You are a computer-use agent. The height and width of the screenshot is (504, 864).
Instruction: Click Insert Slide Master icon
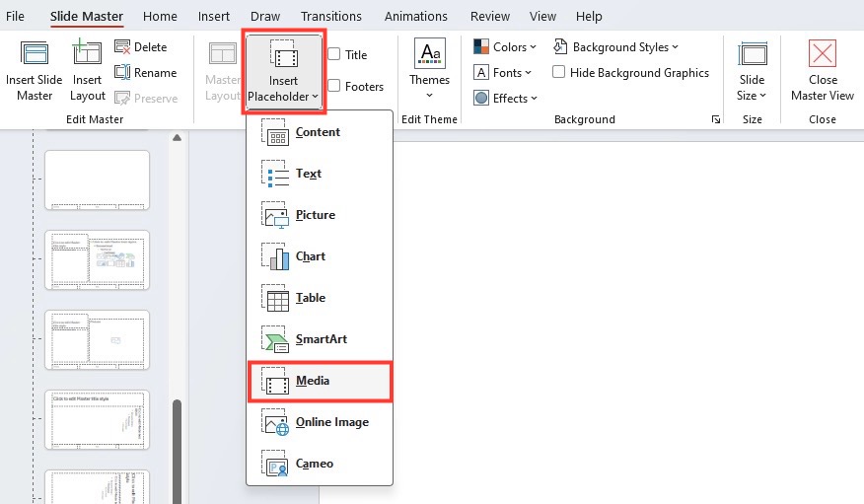click(x=35, y=54)
